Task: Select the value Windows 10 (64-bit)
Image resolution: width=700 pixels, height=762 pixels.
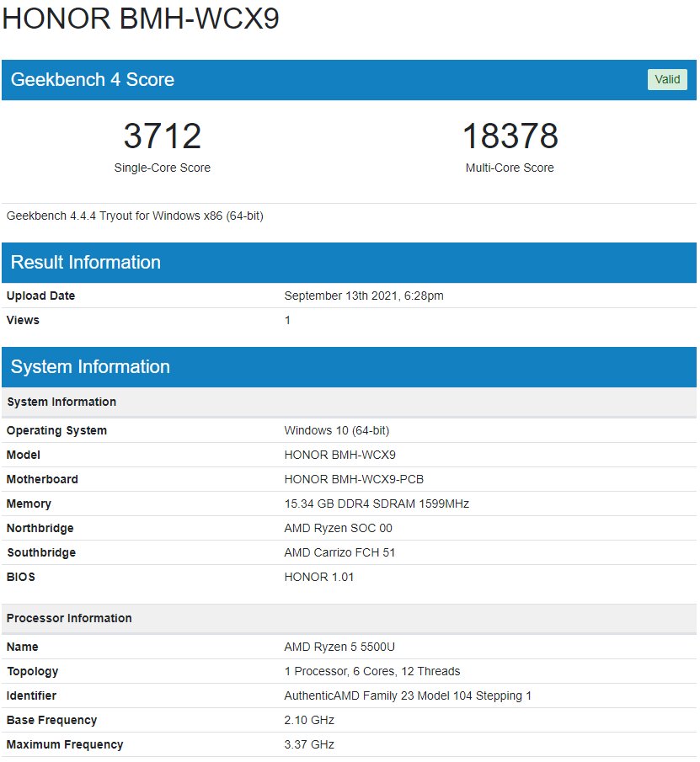Action: pos(337,430)
